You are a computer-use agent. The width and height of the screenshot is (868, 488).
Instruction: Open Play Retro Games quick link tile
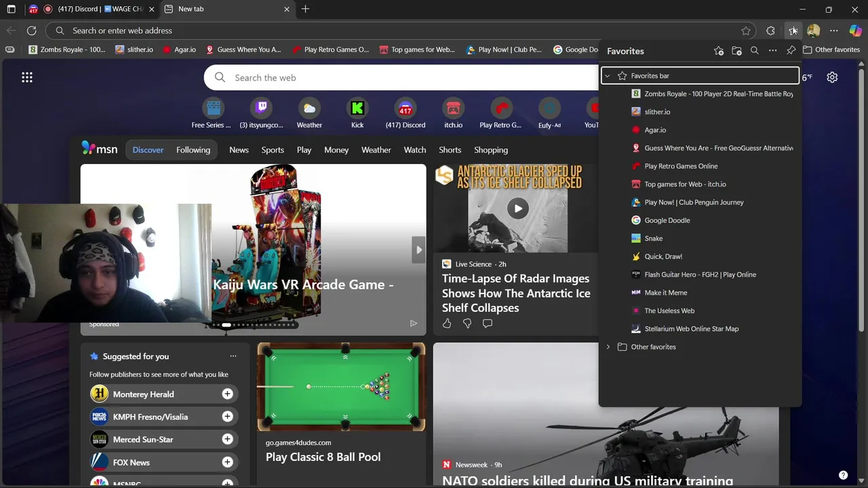click(x=500, y=113)
